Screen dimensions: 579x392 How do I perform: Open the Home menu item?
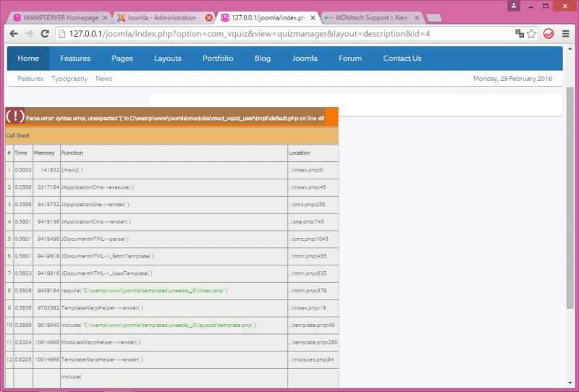(x=28, y=59)
